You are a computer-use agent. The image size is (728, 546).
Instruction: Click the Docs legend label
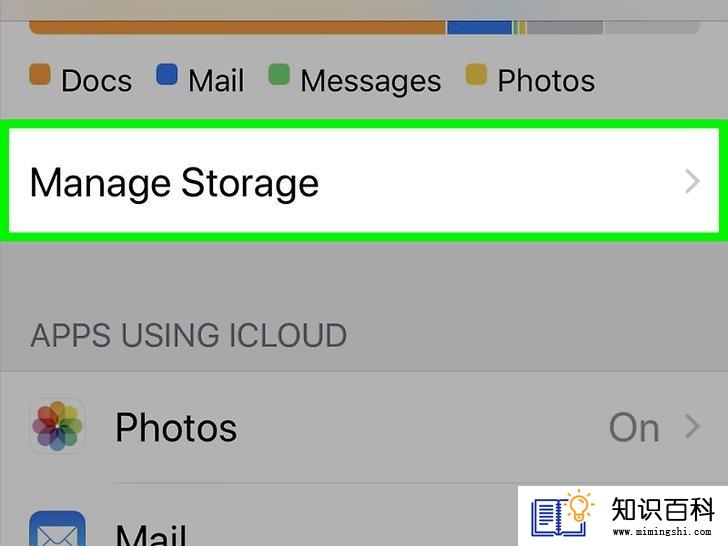tap(97, 81)
